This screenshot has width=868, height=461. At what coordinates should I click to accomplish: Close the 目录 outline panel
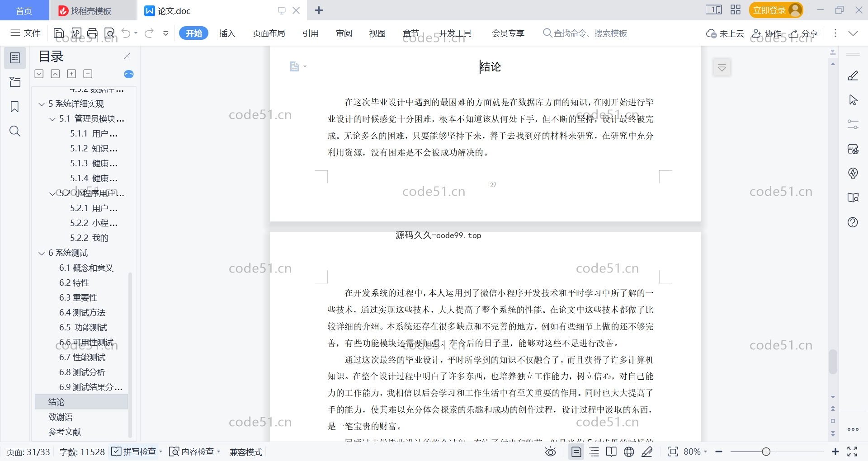(127, 56)
